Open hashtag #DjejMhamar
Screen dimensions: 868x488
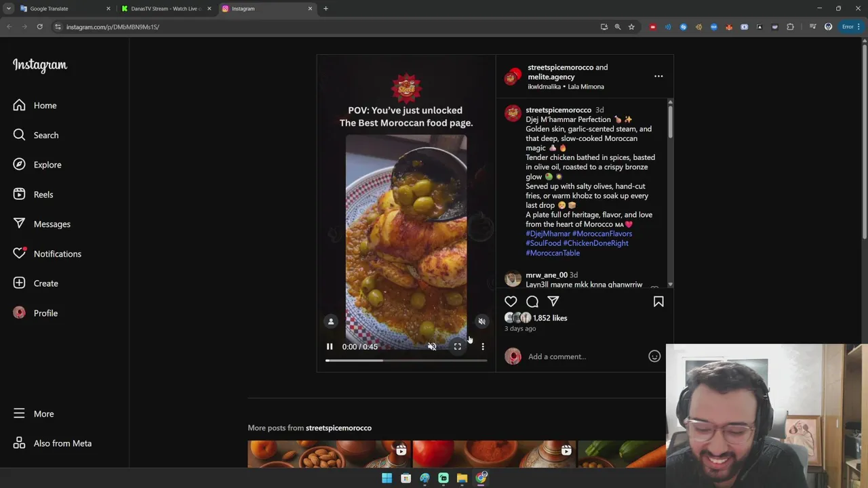click(x=548, y=234)
